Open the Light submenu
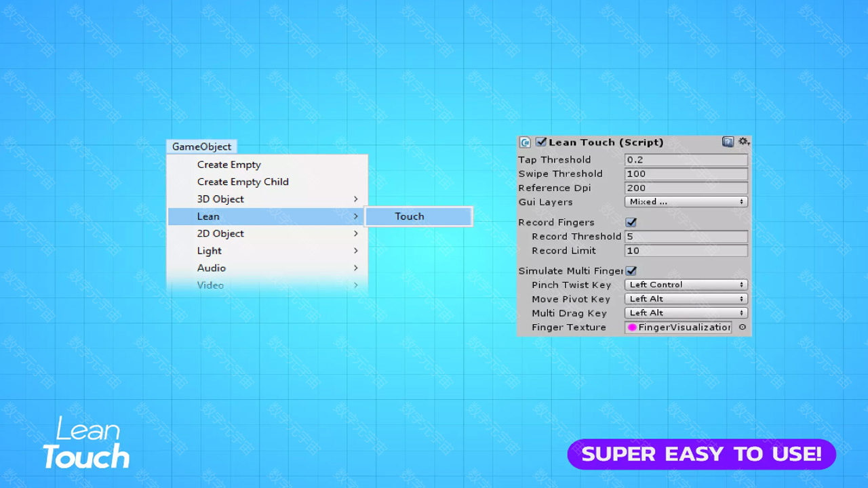The height and width of the screenshot is (488, 868). [268, 251]
